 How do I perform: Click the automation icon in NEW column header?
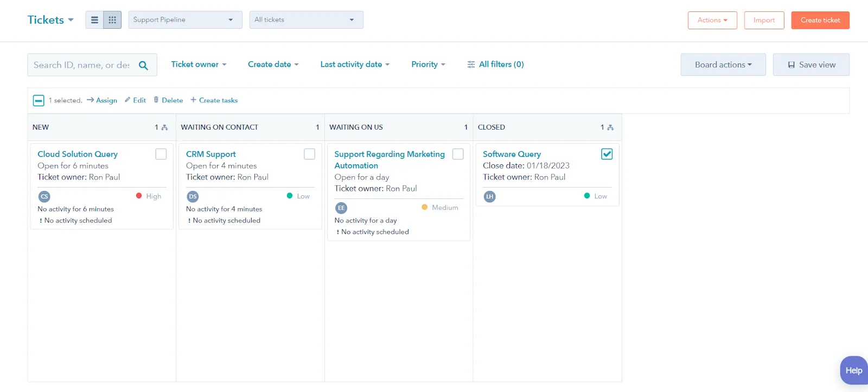coord(165,127)
